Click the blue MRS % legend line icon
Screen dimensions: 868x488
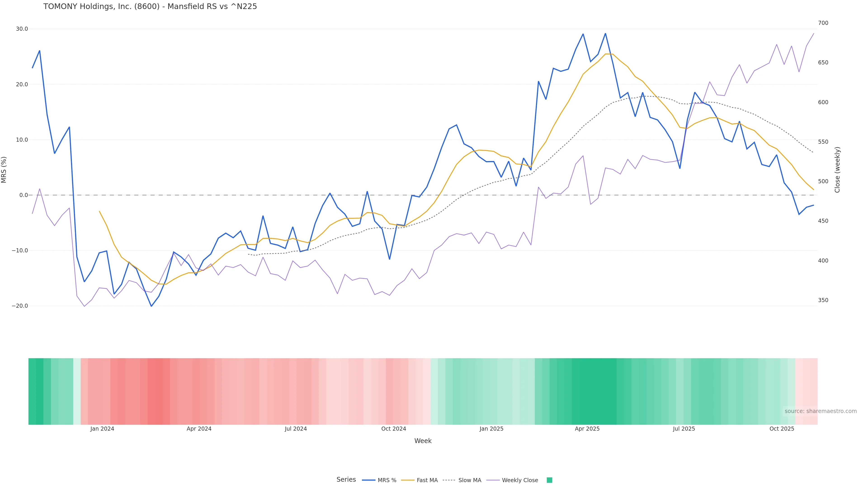point(369,480)
